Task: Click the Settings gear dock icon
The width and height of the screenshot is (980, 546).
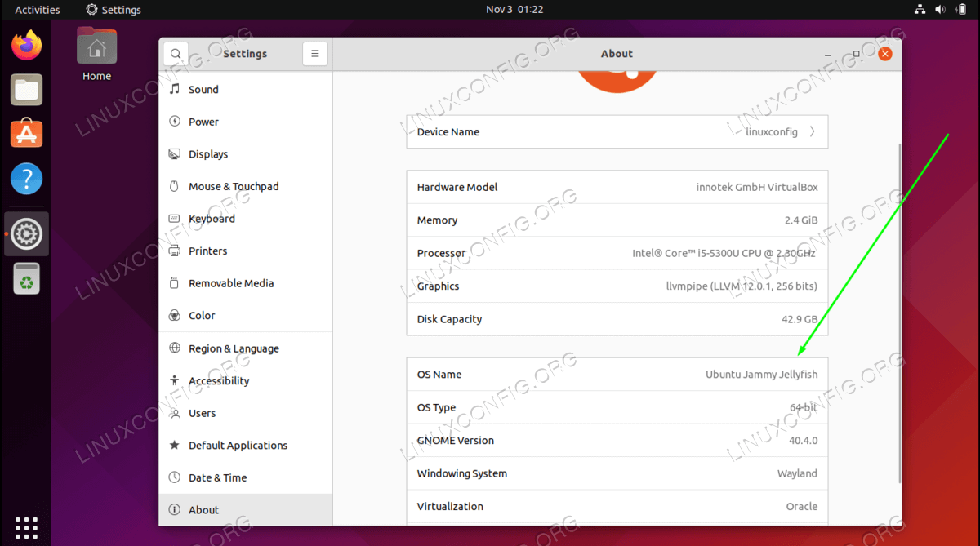Action: coord(26,234)
